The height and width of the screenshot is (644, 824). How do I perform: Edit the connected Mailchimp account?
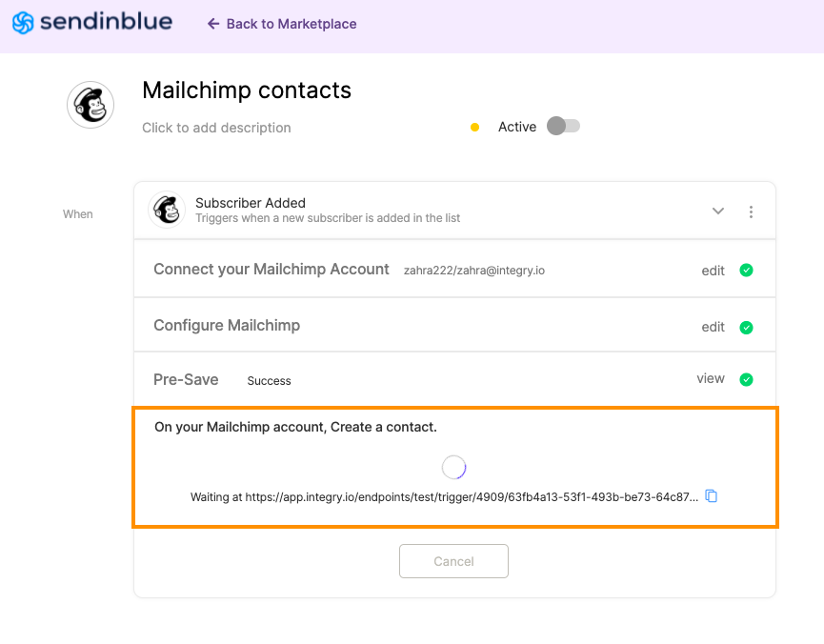713,271
